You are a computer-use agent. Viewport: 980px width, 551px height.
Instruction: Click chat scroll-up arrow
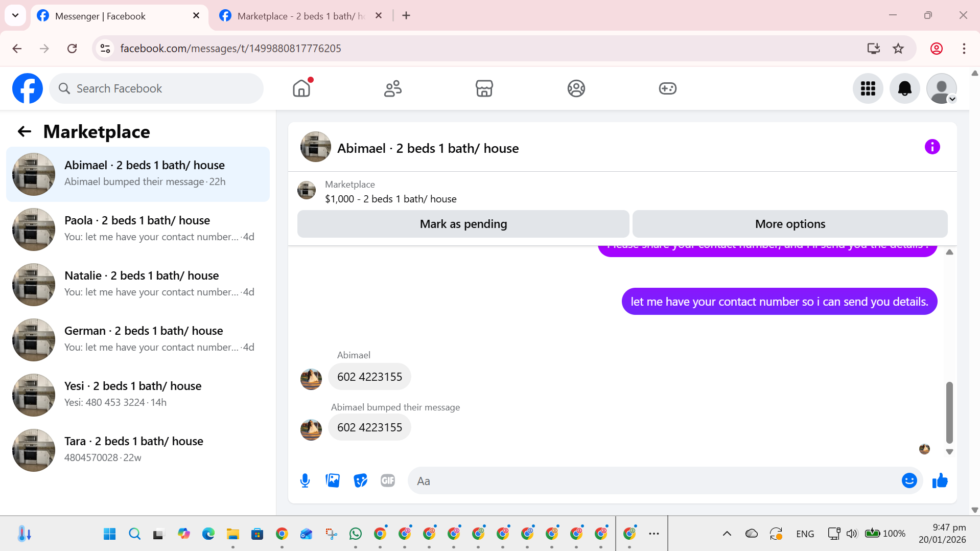point(949,252)
